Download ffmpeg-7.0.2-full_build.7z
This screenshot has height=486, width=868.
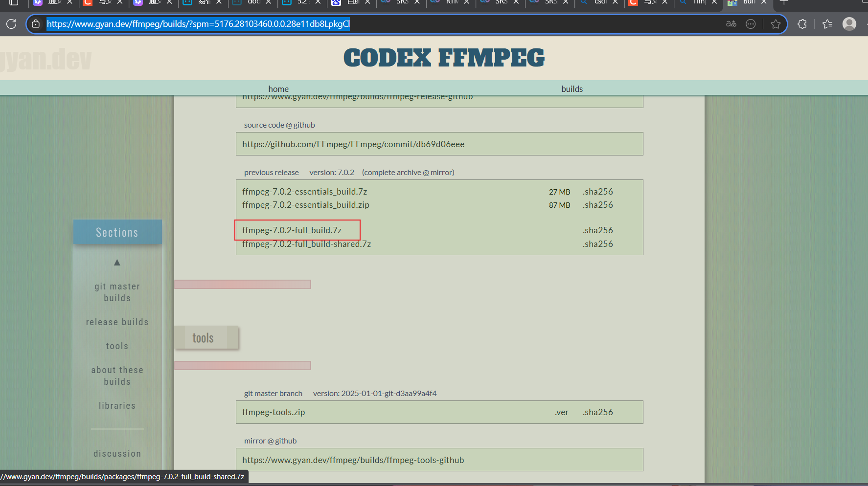(292, 230)
